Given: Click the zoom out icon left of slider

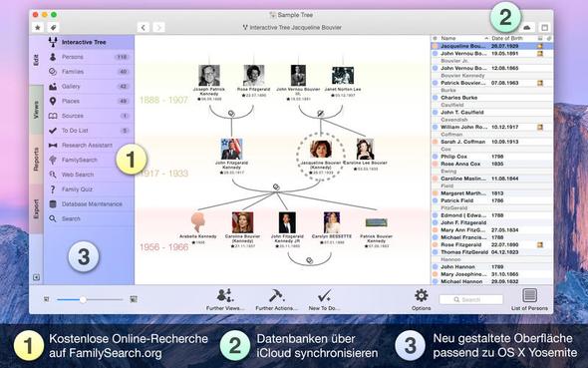Looking at the screenshot, I should pos(47,299).
